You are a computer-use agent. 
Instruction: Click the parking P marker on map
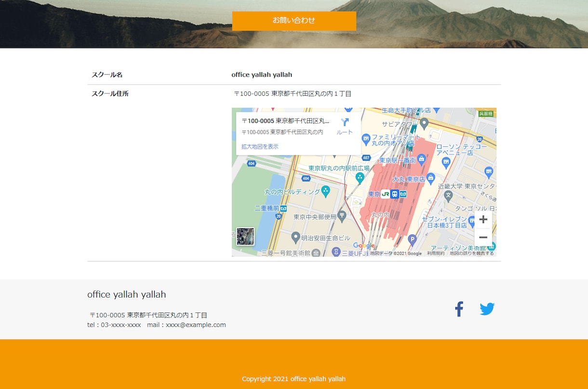pyautogui.click(x=412, y=239)
